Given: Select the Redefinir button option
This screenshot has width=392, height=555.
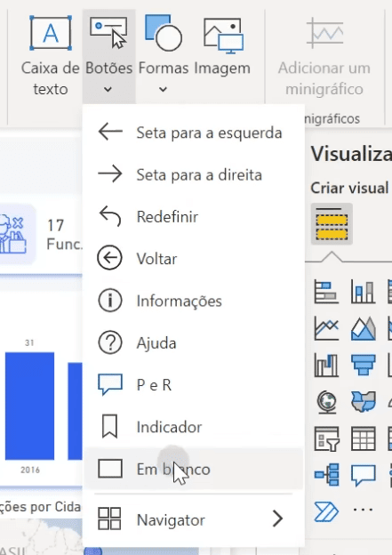Looking at the screenshot, I should pyautogui.click(x=193, y=217).
